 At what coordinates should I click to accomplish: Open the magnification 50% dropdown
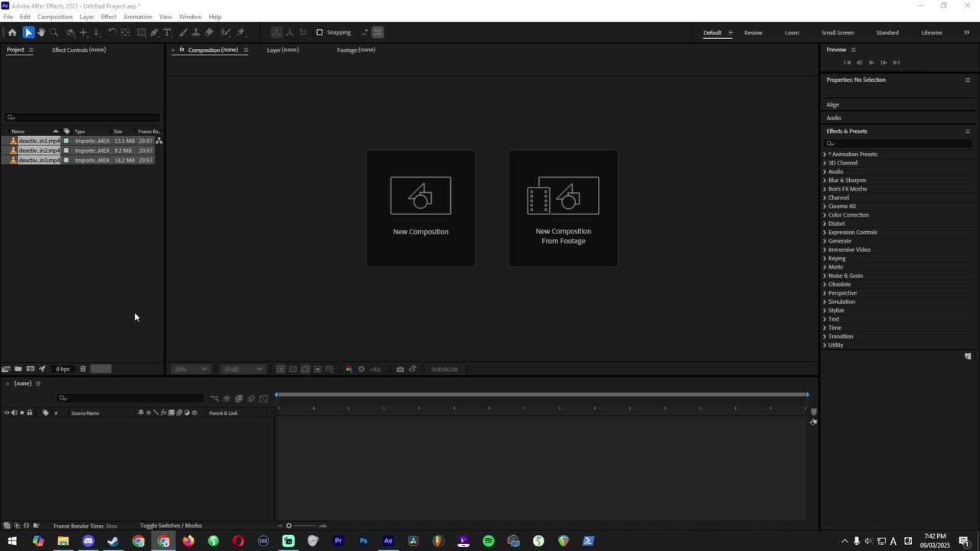pos(190,369)
